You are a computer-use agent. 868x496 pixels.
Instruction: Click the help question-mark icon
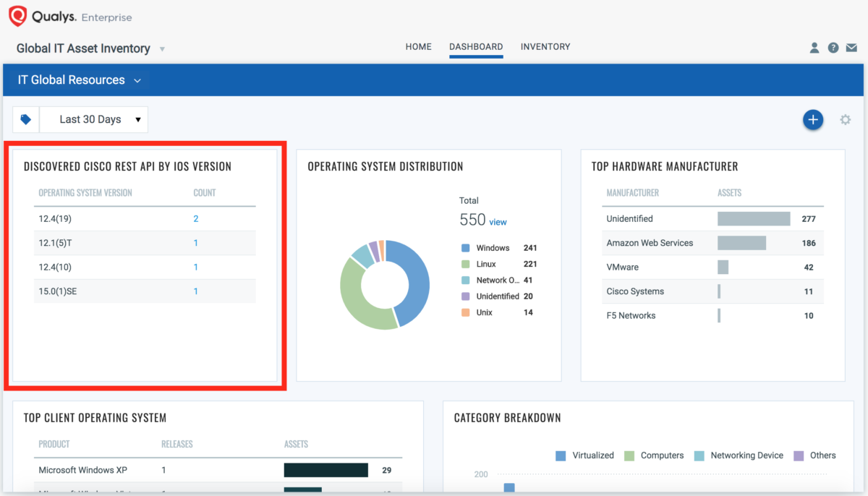click(833, 47)
